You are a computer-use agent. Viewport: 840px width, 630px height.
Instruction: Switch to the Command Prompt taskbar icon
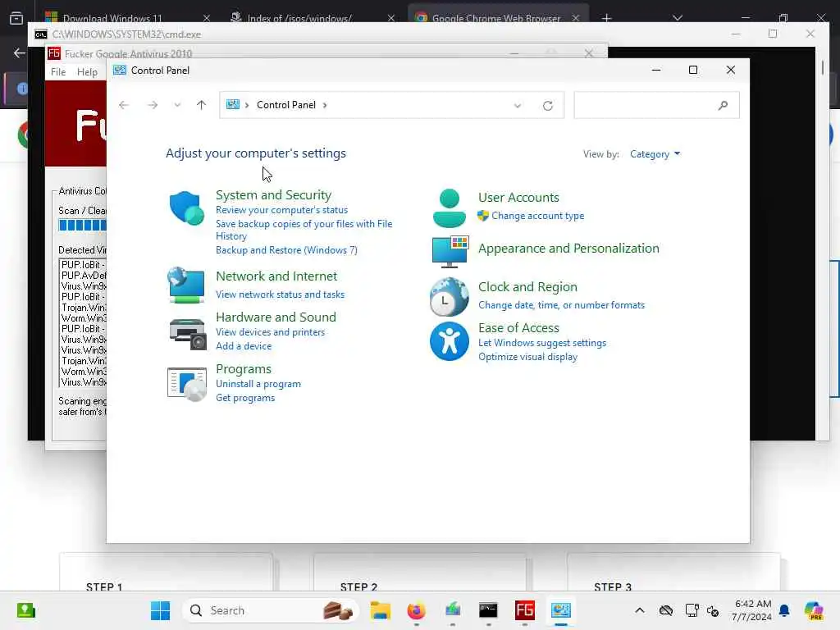pos(488,610)
